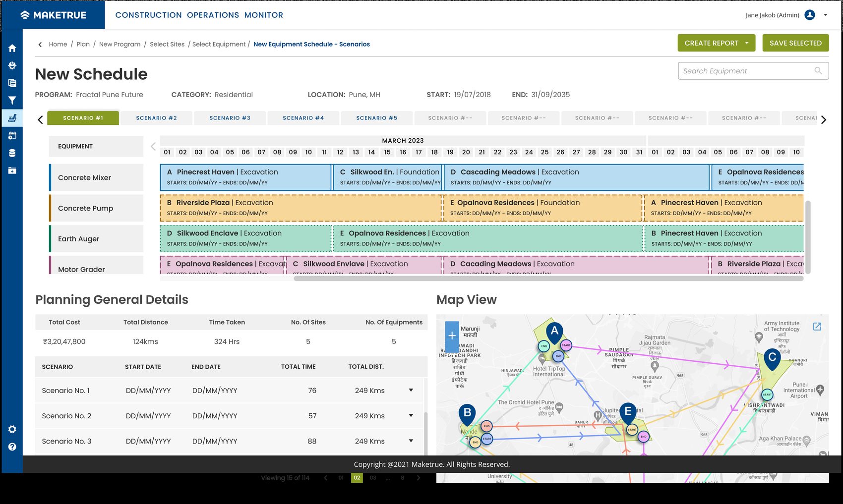843x504 pixels.
Task: Select March 15 in timeline header
Action: click(x=387, y=152)
